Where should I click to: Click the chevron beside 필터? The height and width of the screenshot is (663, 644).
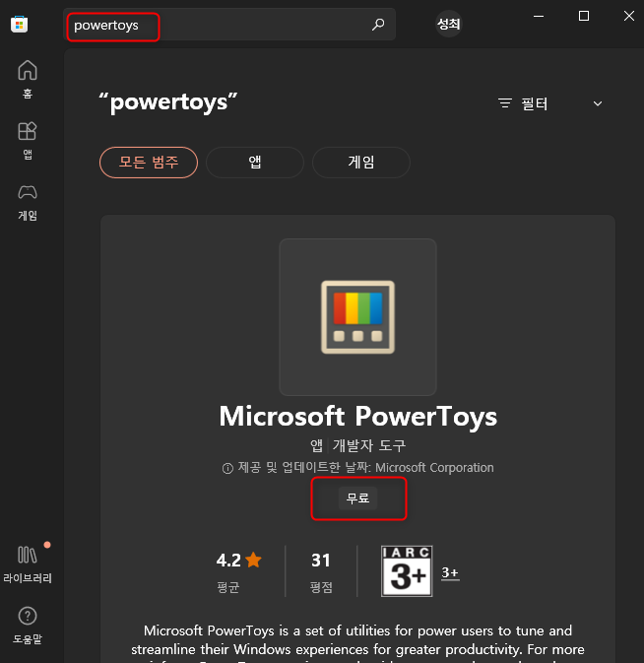597,103
